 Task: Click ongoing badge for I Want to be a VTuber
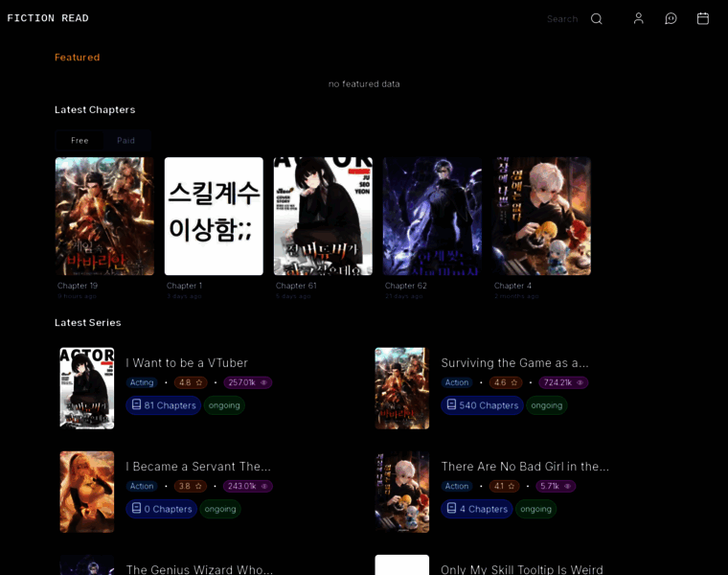tap(224, 405)
